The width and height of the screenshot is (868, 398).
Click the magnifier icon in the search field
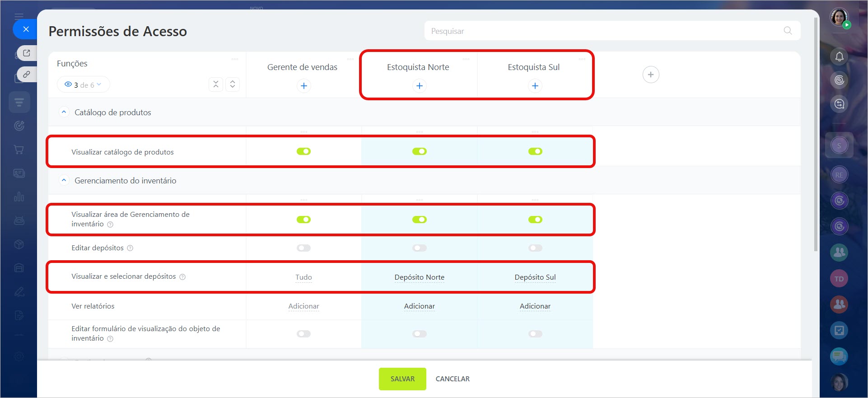click(x=788, y=31)
